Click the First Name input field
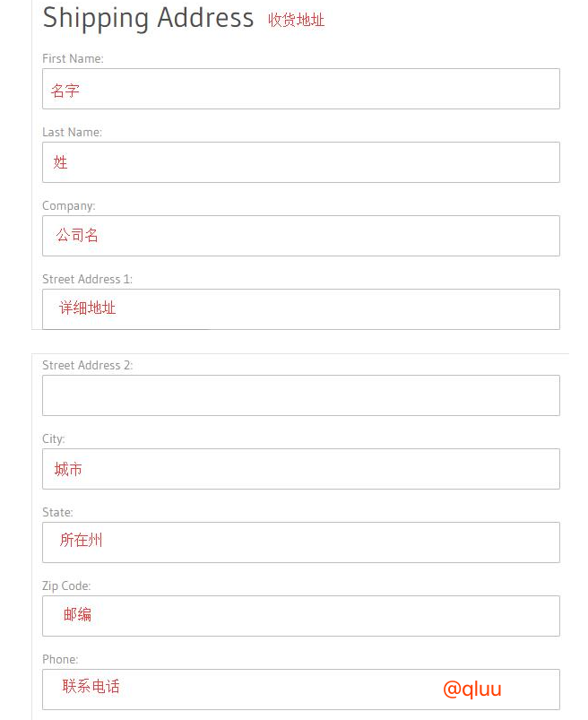The width and height of the screenshot is (588, 720). 300,89
